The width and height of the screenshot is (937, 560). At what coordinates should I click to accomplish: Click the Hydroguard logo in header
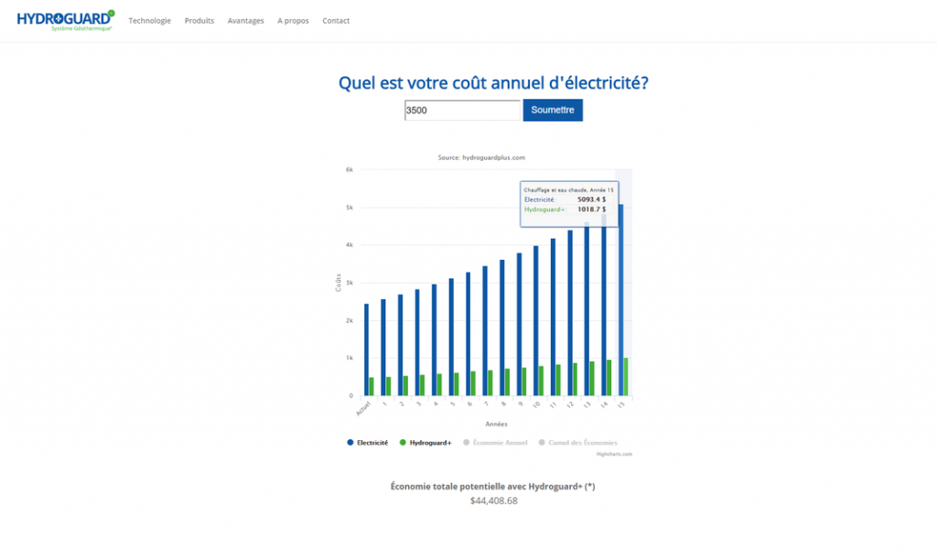65,20
